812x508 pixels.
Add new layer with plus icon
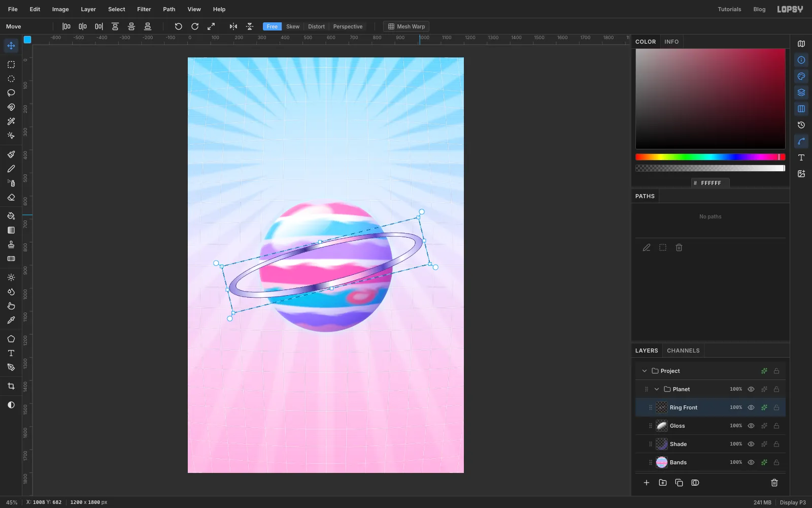(647, 483)
